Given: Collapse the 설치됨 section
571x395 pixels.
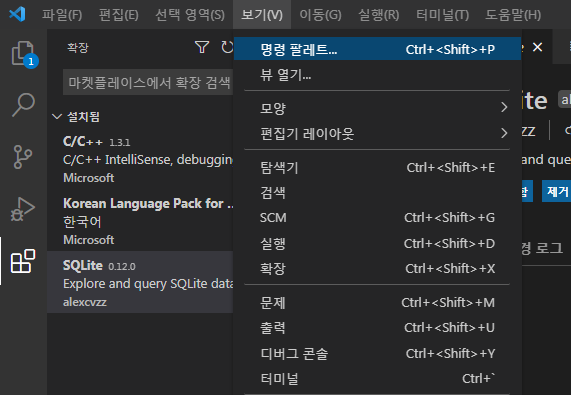Looking at the screenshot, I should pos(76,116).
